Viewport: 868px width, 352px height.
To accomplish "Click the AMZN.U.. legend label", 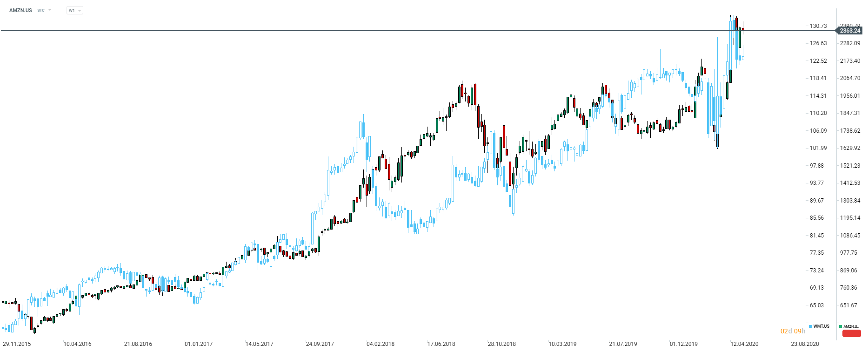I will pyautogui.click(x=851, y=326).
